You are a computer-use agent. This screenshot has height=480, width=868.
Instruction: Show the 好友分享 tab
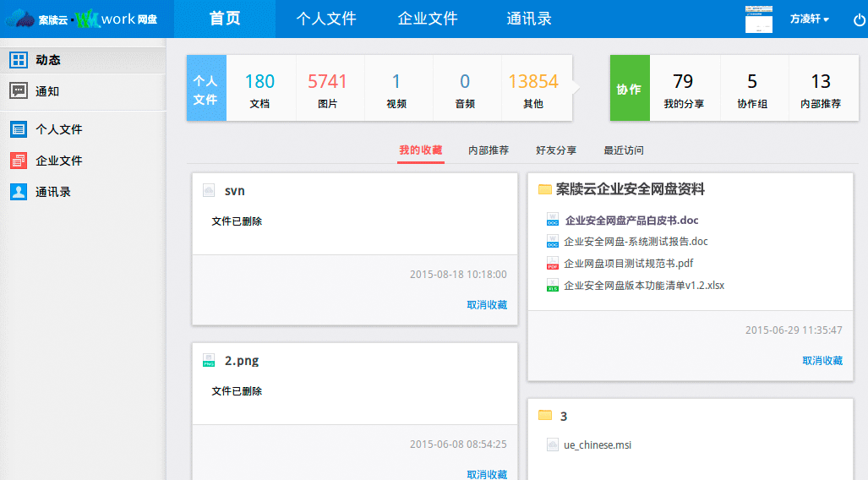pyautogui.click(x=556, y=150)
